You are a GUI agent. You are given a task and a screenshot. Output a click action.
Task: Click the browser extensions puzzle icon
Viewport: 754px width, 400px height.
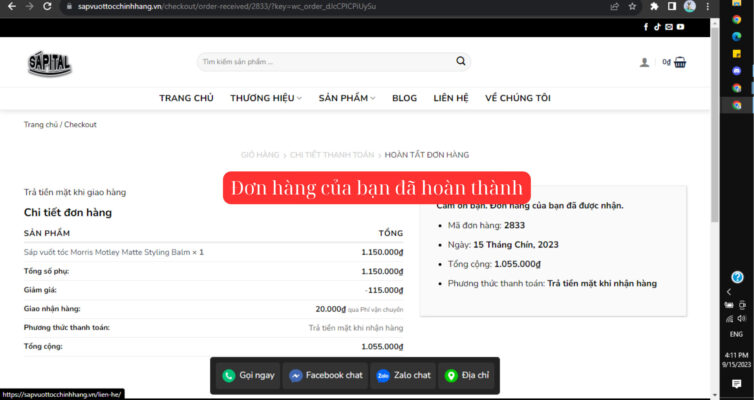pos(654,6)
